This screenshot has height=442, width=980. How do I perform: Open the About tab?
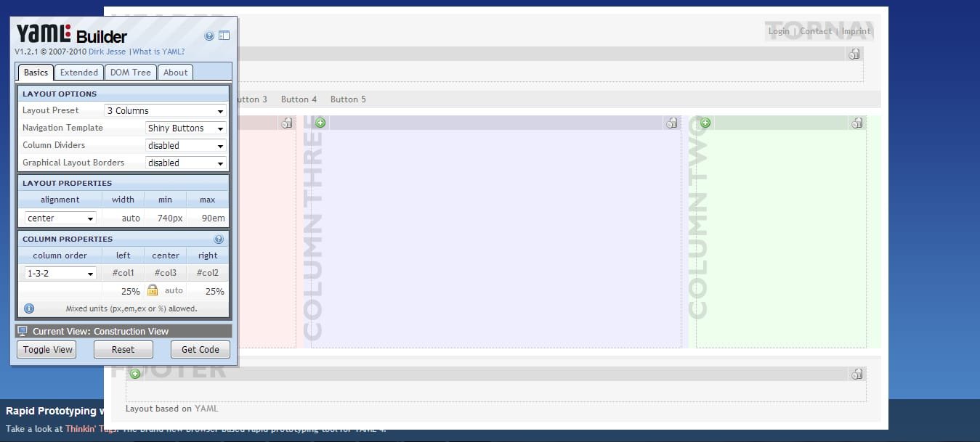[175, 72]
